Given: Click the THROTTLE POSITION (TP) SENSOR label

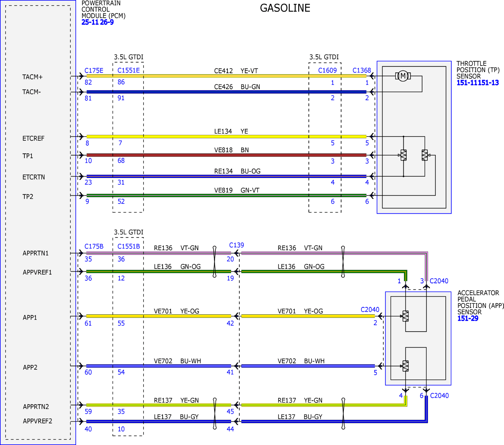Looking at the screenshot, I should [478, 70].
